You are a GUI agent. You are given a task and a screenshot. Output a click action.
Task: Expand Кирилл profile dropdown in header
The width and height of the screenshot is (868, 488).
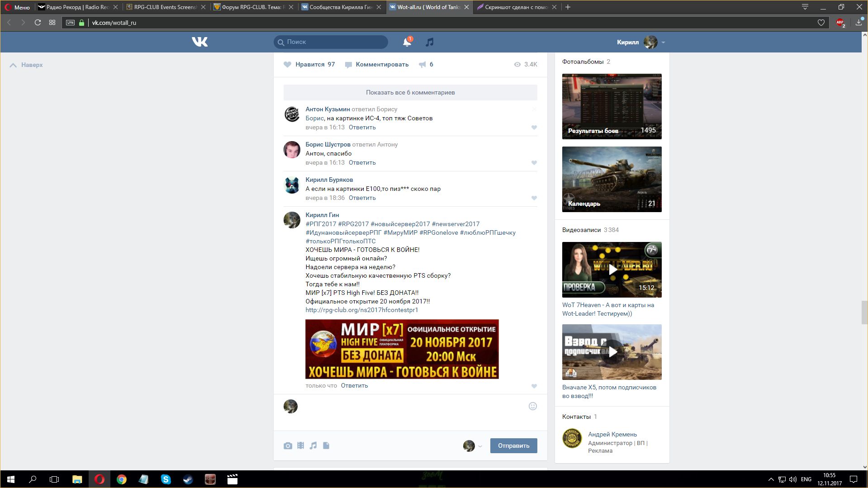pos(663,43)
